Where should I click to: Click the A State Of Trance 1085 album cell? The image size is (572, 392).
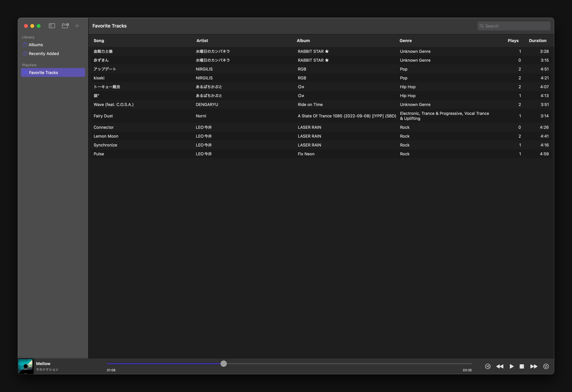[347, 116]
